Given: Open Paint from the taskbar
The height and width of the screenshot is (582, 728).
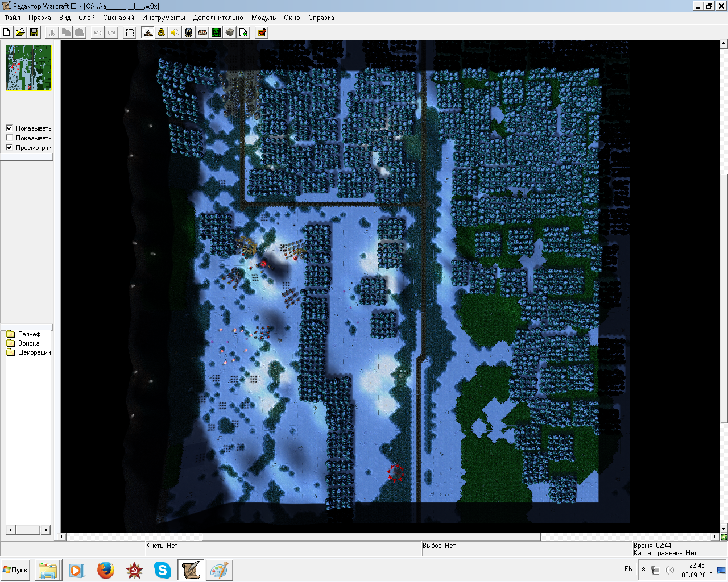Looking at the screenshot, I should click(x=219, y=570).
